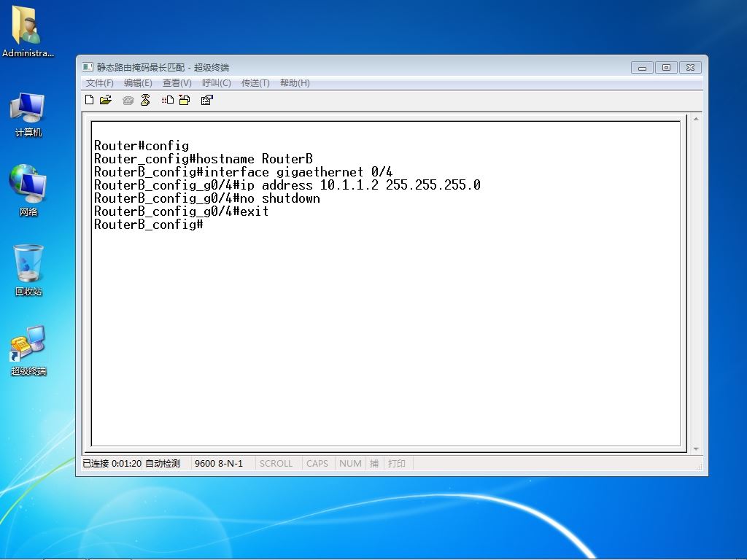This screenshot has width=747, height=560.
Task: Select the 计算机 desktop icon
Action: pos(28,114)
